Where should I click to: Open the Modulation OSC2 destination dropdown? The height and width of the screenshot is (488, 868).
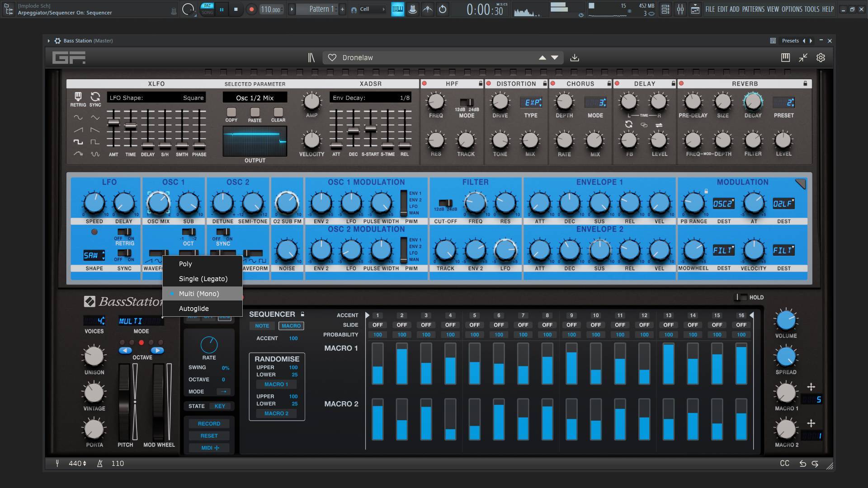point(723,204)
